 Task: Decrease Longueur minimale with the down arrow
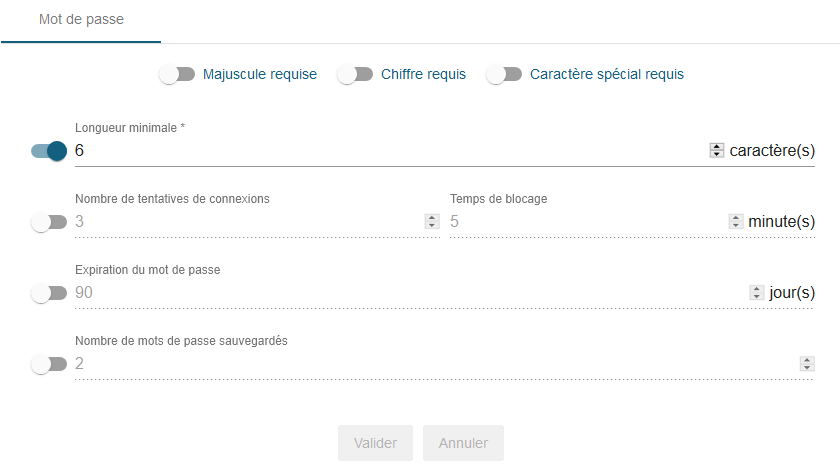[716, 155]
